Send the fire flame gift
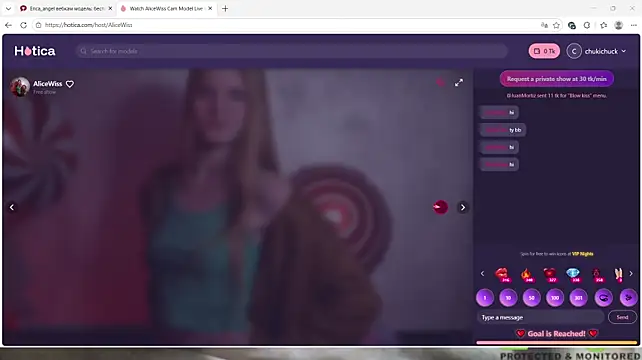 527,274
